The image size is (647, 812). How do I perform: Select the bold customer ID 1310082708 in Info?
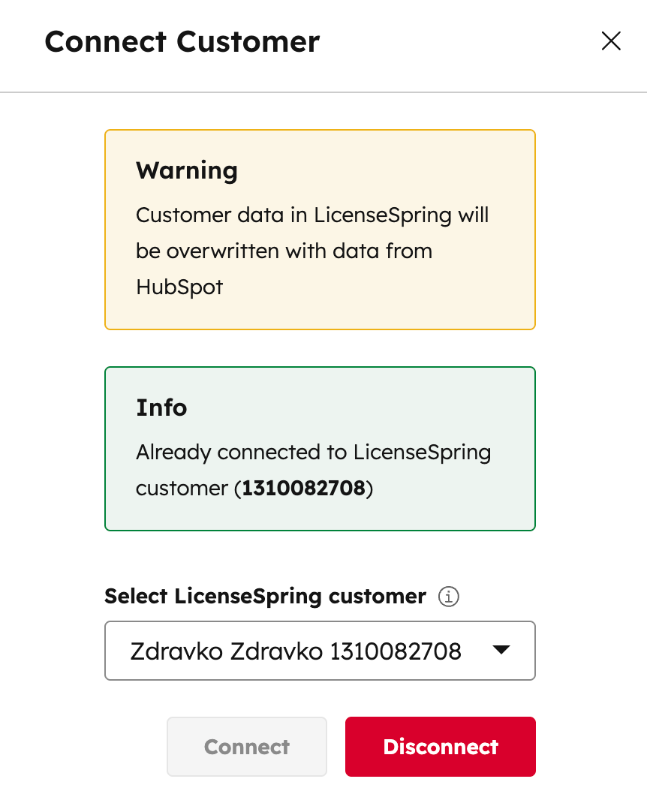click(303, 489)
